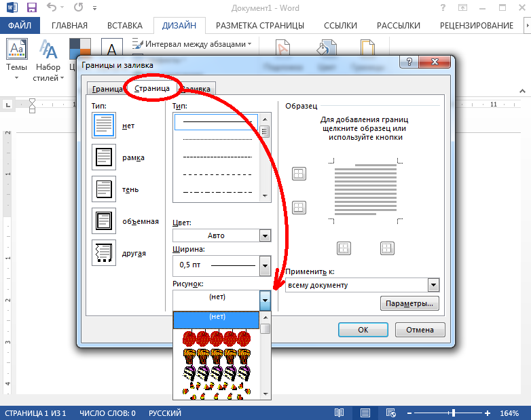Switch to the РАССЫЛКИ ribbon tab

tap(398, 25)
